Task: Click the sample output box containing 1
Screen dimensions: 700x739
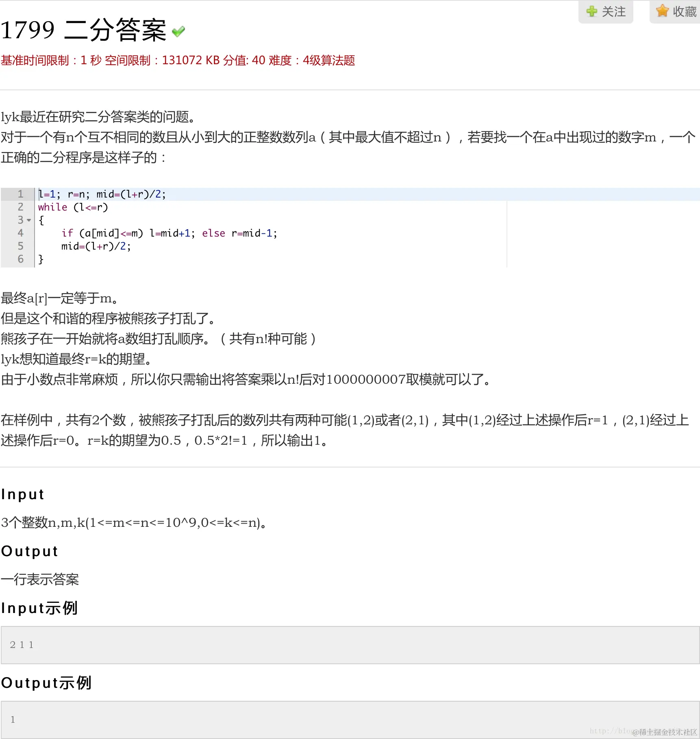Action: [x=350, y=719]
